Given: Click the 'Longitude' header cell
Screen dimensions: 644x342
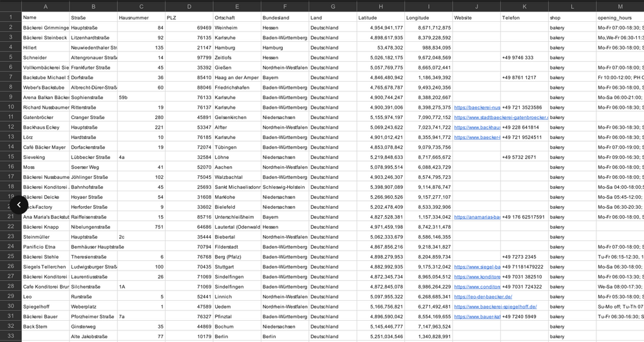Looking at the screenshot, I should [429, 17].
